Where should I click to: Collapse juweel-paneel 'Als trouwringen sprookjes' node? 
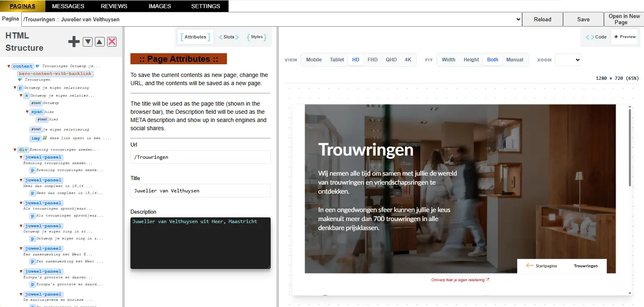tap(21, 203)
